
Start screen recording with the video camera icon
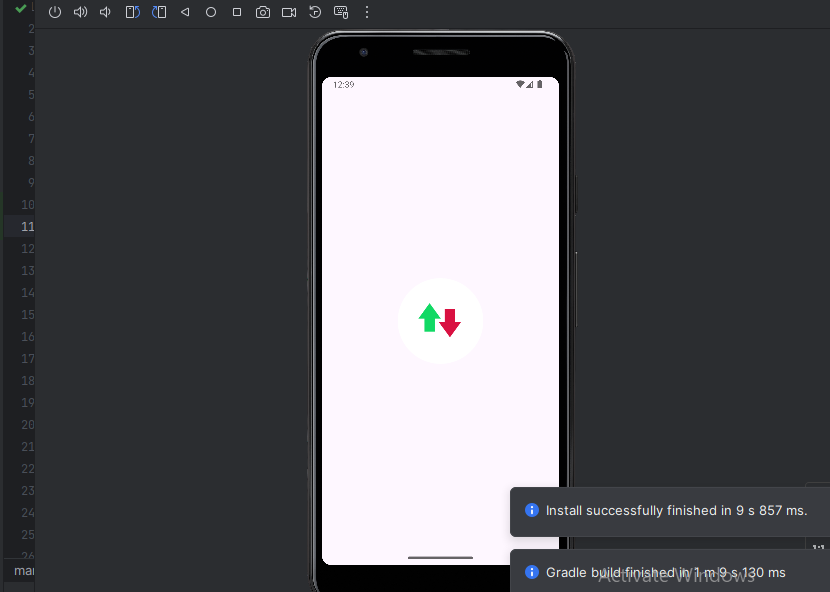(x=289, y=13)
